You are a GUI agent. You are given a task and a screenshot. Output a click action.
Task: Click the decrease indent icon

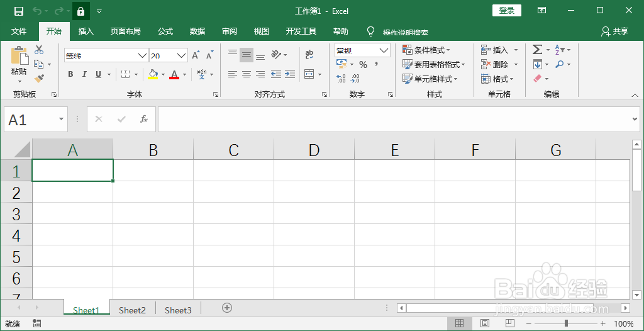(276, 74)
